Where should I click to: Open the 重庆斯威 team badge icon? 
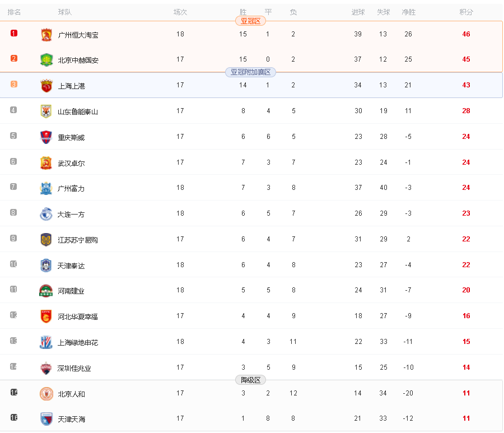point(46,137)
